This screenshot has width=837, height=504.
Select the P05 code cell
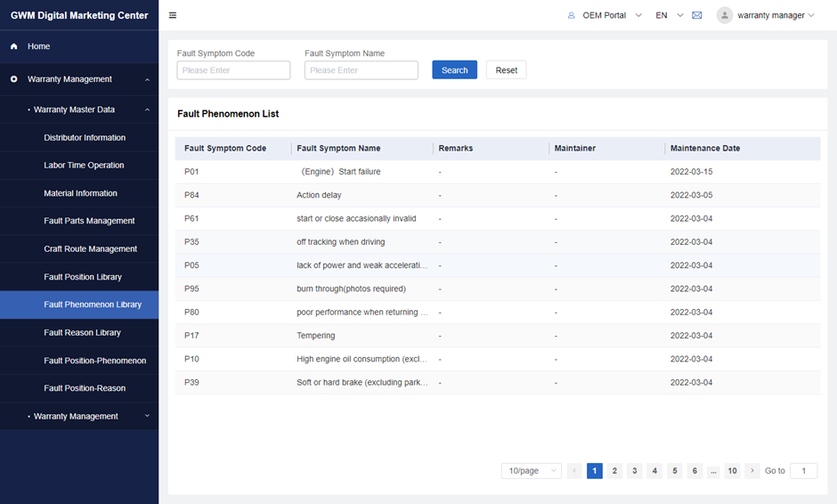point(191,265)
